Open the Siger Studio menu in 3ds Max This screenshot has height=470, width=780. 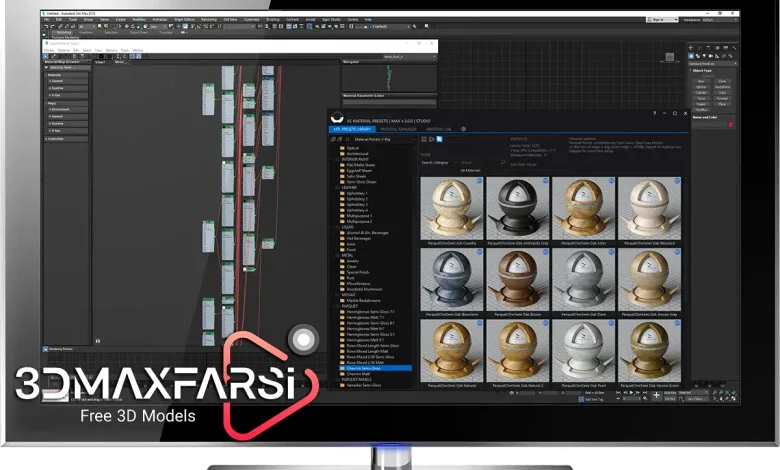coord(331,19)
